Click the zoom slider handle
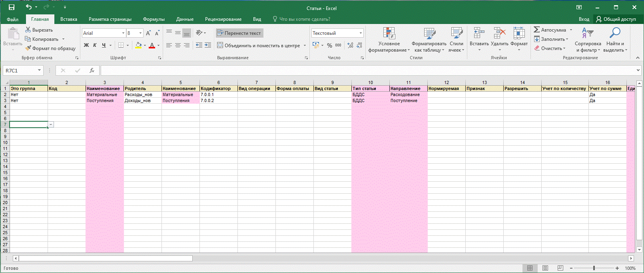The image size is (644, 273). [x=594, y=268]
